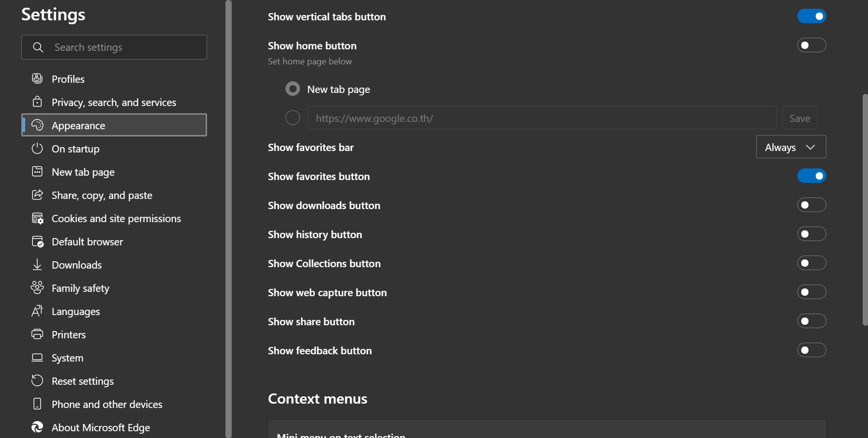Enable Show downloads button toggle
This screenshot has height=438, width=868.
pos(811,205)
